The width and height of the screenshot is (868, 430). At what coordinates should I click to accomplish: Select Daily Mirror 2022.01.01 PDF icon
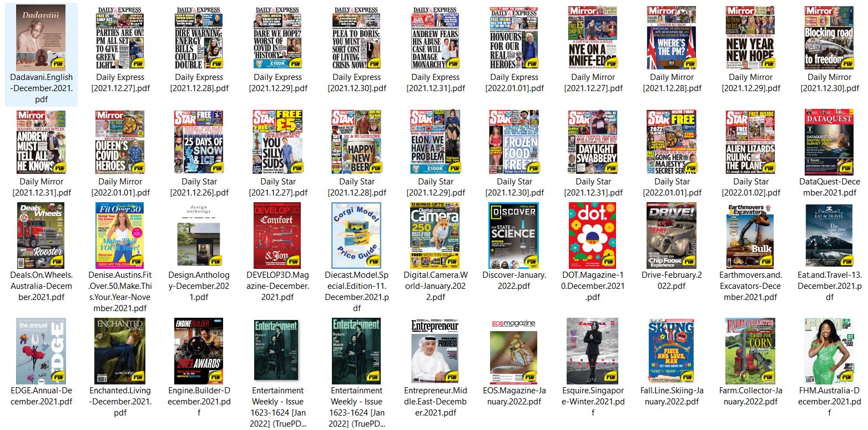pos(120,142)
